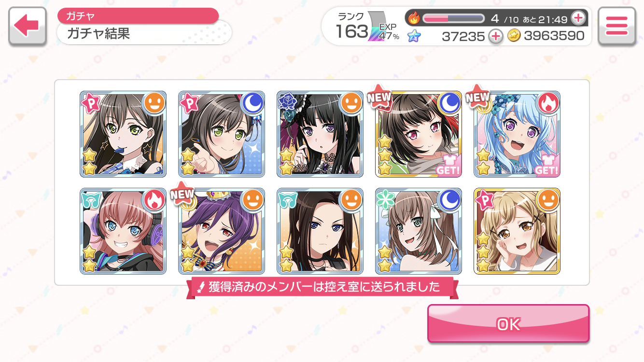
Task: Tap the pink back arrow button
Action: pos(28,26)
